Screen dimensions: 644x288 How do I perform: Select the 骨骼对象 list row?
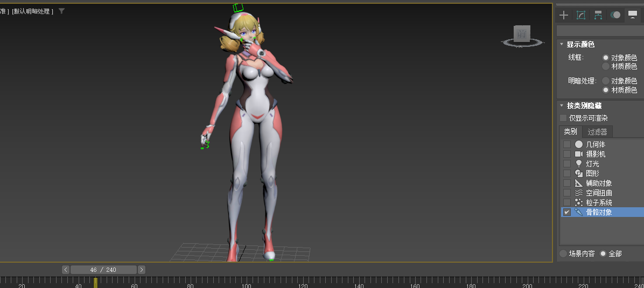[602, 212]
